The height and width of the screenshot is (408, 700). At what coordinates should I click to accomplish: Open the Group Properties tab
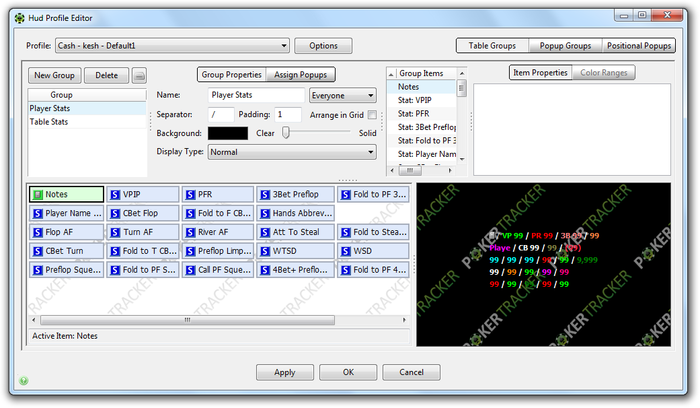pos(231,75)
